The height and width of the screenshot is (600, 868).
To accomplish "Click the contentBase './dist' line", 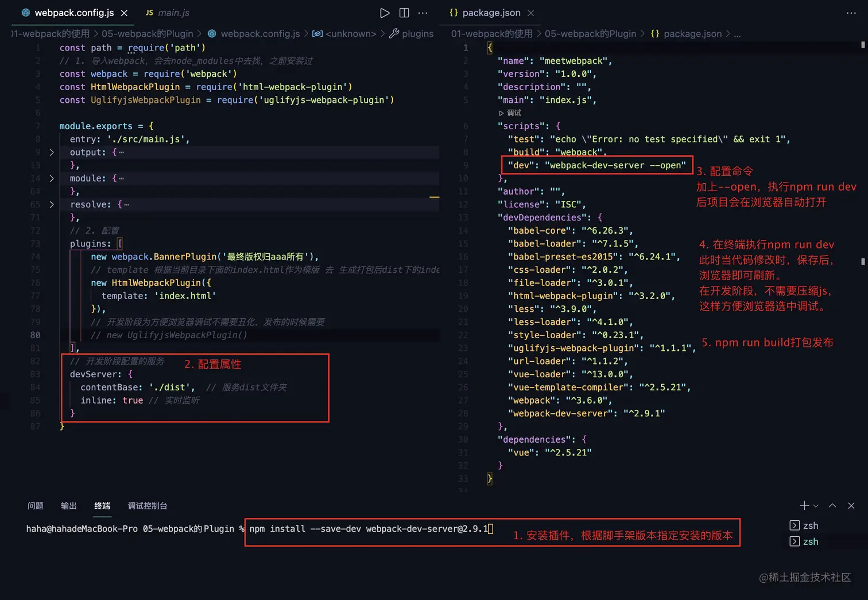I will tap(138, 388).
